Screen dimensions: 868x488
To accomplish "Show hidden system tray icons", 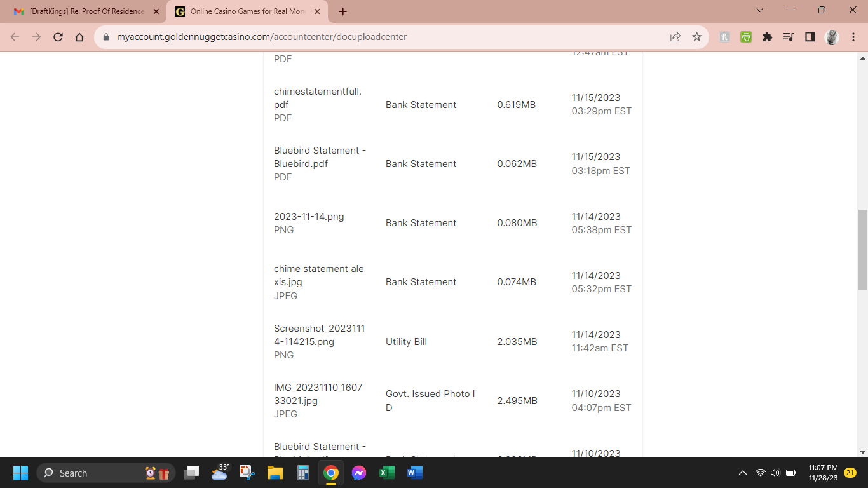I will coord(742,473).
